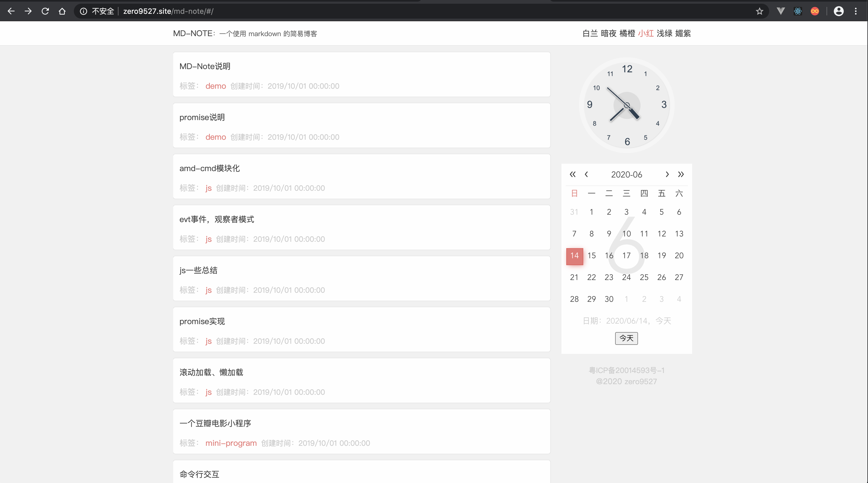
Task: Open the React DevTools extension
Action: pos(798,11)
